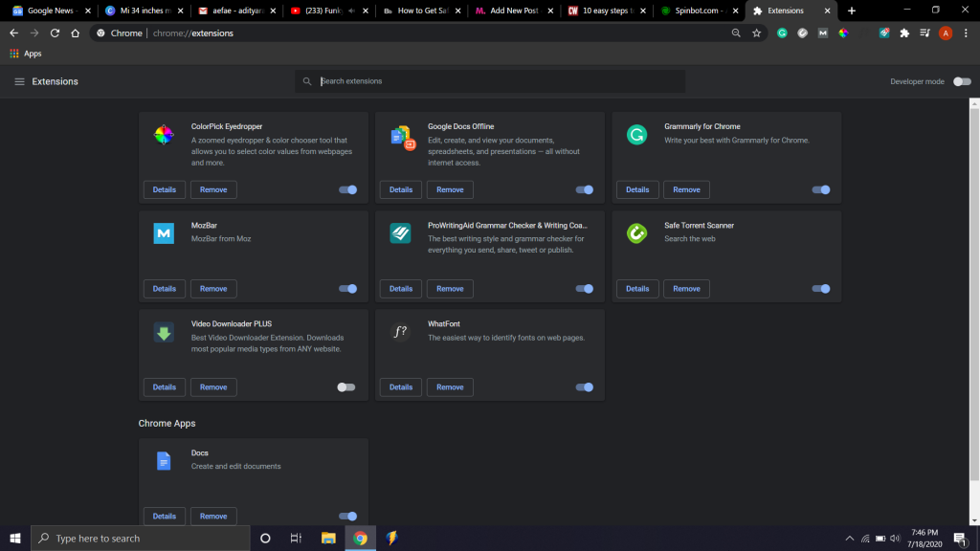Switch to the Mi 34 inches tab

coord(142,11)
